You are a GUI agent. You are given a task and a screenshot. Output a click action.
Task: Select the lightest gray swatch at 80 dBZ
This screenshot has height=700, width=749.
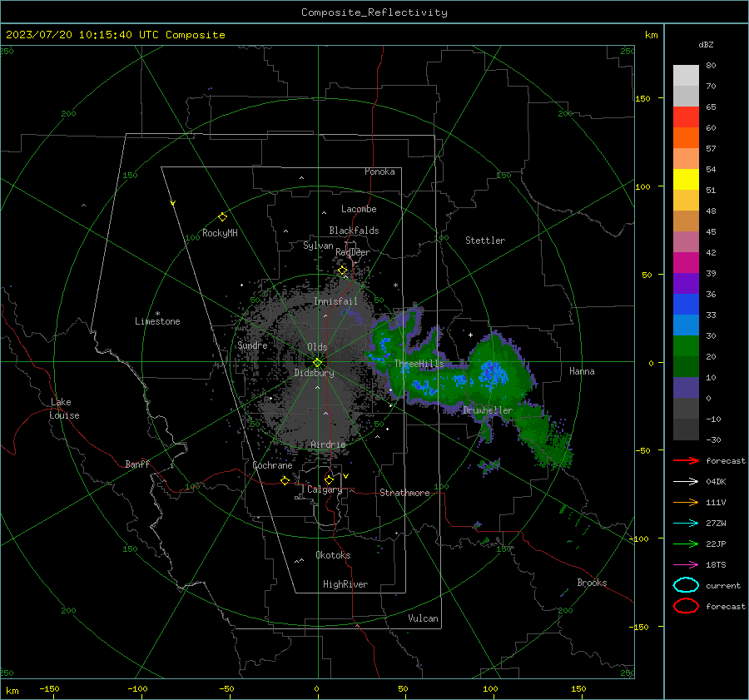click(686, 76)
